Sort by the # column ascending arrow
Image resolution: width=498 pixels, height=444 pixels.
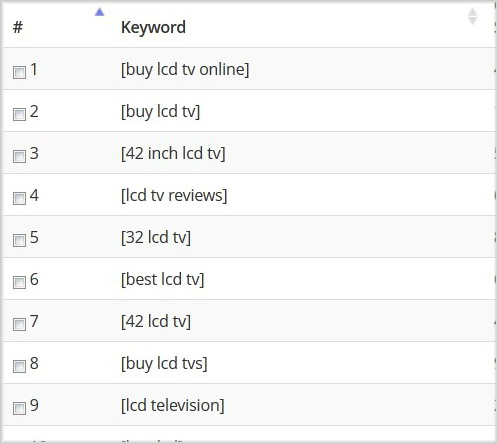(99, 12)
